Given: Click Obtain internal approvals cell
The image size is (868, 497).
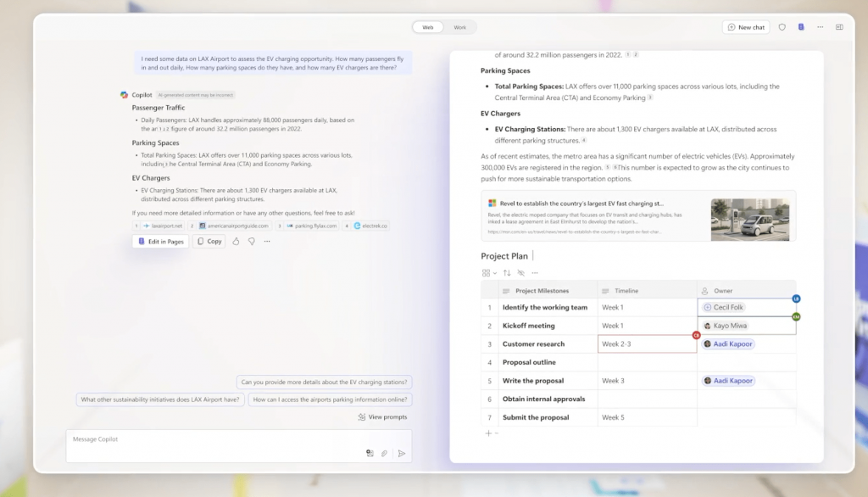Looking at the screenshot, I should click(x=548, y=399).
